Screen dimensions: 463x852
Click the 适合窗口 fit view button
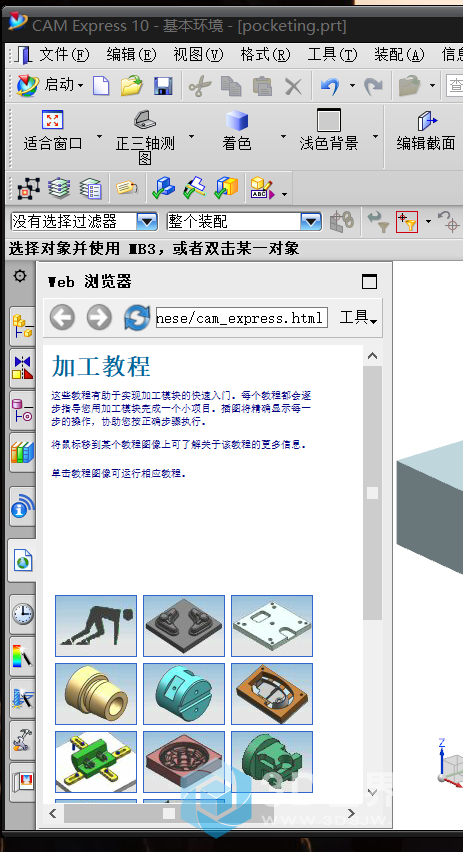[53, 130]
